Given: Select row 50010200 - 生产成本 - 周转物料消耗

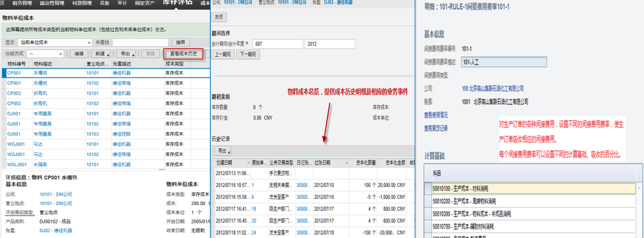Looking at the screenshot, I should 534,202.
